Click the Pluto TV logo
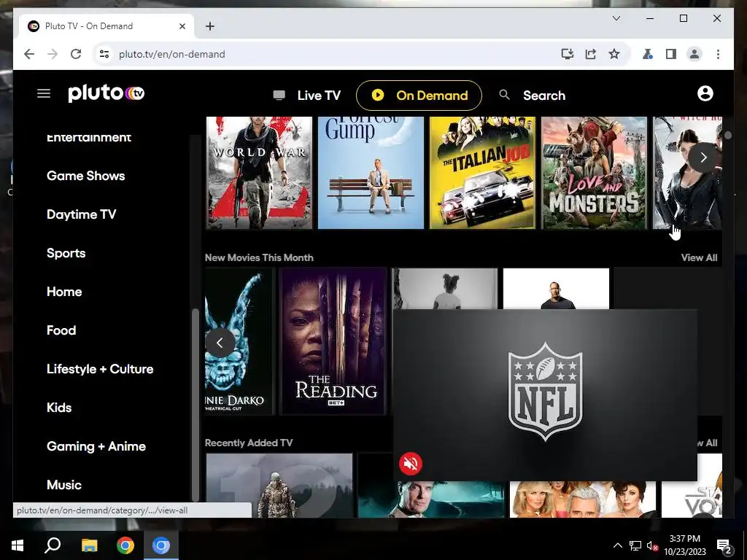The width and height of the screenshot is (747, 560). tap(107, 93)
